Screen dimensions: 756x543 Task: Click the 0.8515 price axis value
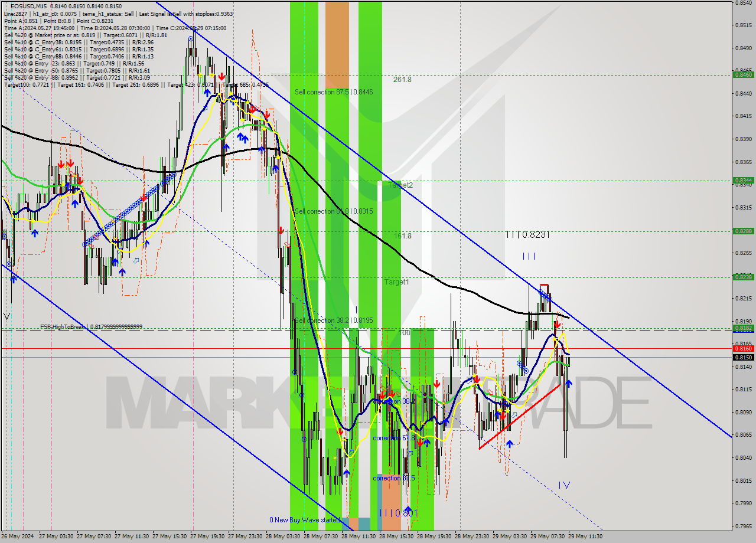click(743, 25)
